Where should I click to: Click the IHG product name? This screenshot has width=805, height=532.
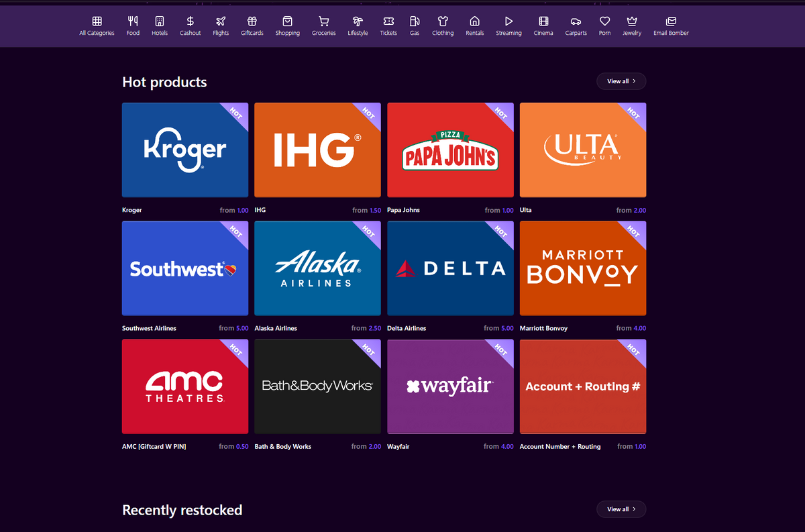(260, 210)
